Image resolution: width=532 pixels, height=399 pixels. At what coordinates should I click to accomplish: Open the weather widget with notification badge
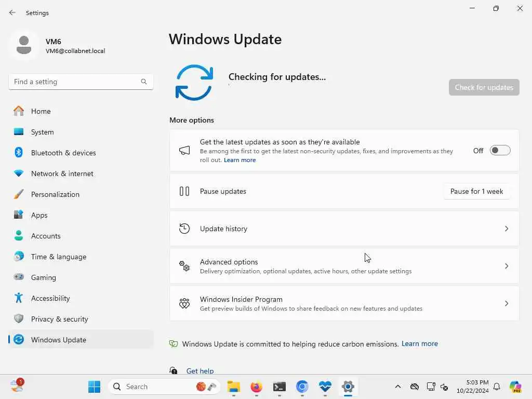(x=17, y=385)
